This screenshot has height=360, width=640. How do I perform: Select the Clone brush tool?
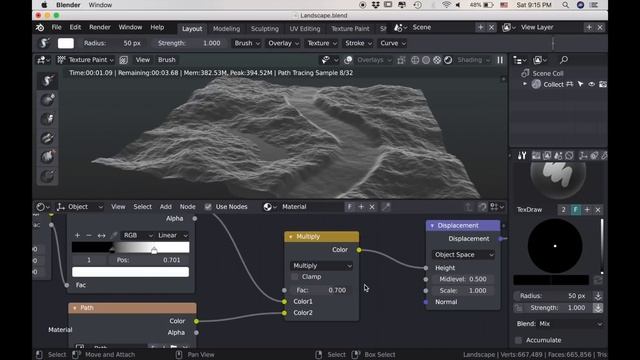pyautogui.click(x=47, y=138)
